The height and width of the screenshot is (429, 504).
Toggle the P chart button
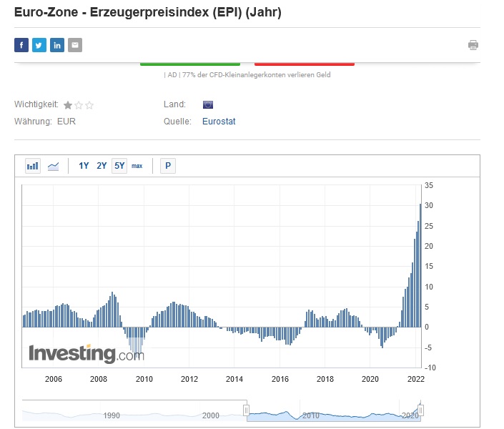[x=168, y=166]
